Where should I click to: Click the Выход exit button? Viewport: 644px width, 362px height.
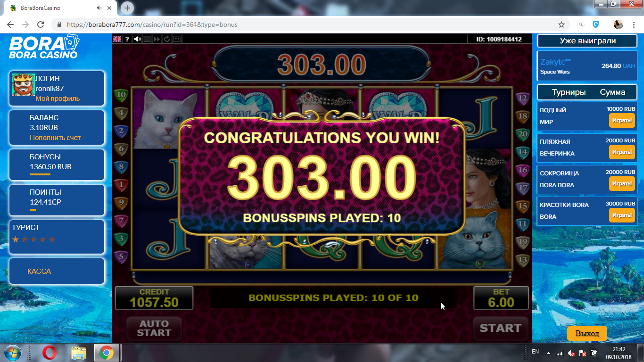587,334
